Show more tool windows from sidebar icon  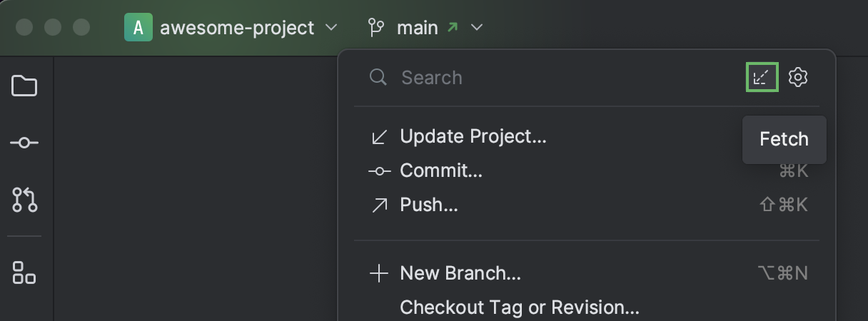click(24, 272)
